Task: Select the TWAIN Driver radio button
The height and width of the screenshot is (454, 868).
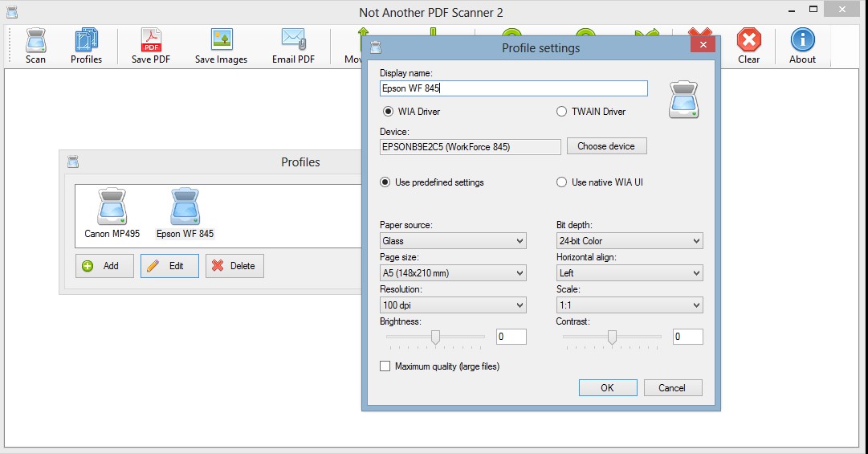Action: click(562, 112)
